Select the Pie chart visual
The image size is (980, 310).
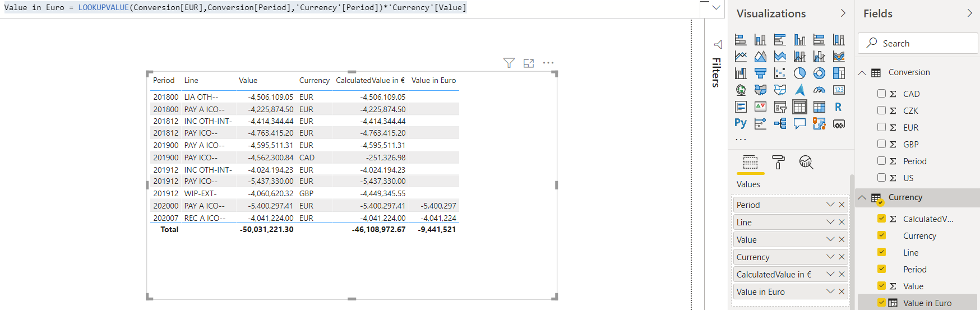tap(799, 73)
